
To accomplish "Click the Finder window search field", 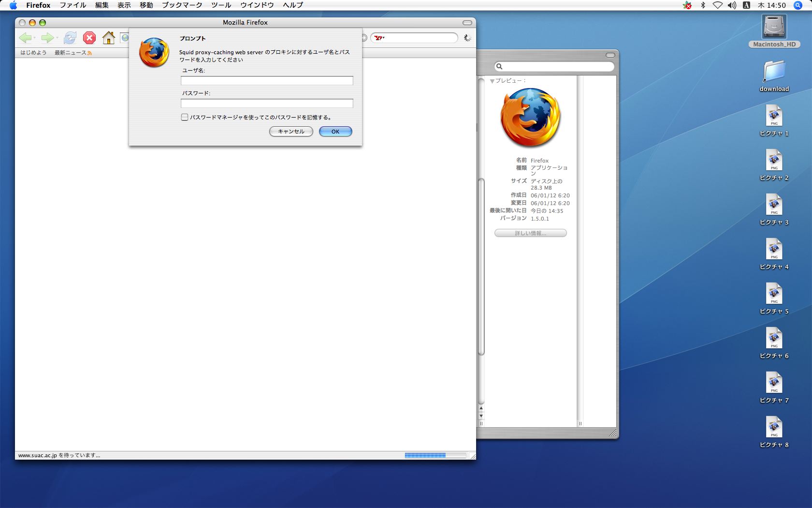I will point(554,66).
